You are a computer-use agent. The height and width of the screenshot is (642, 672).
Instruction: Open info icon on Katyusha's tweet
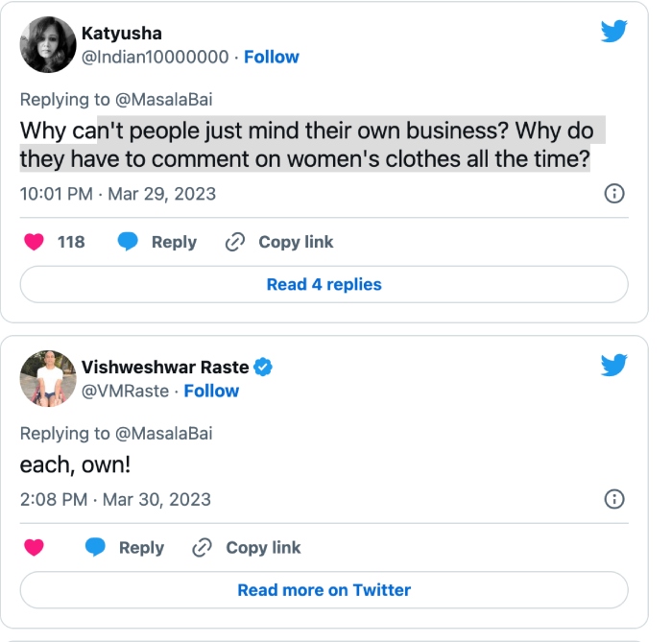pyautogui.click(x=613, y=194)
